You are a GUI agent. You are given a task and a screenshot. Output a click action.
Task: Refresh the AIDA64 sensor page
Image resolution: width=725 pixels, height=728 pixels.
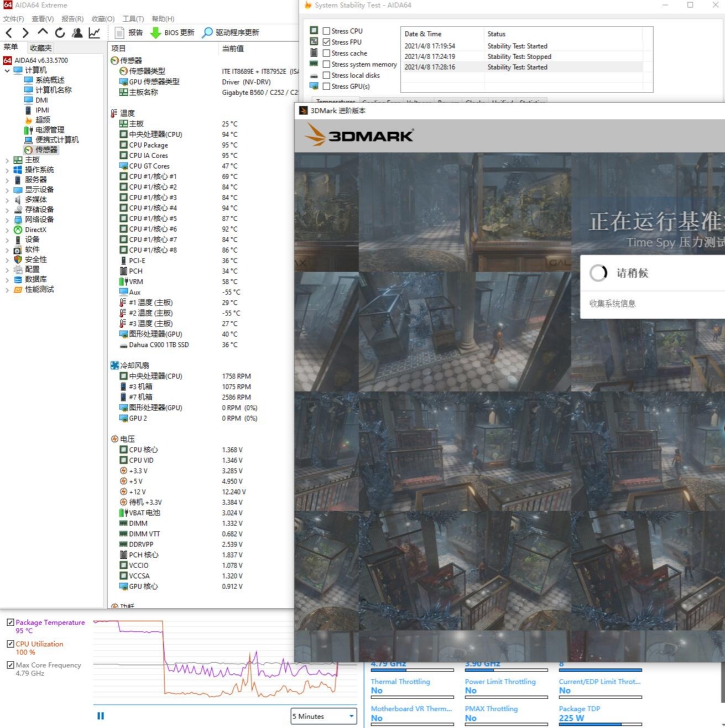(x=60, y=33)
